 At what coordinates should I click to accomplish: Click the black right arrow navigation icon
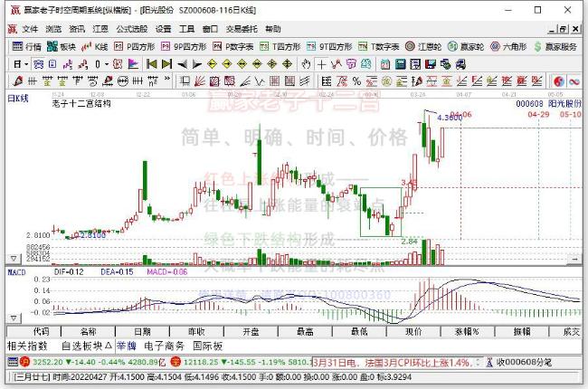(x=197, y=64)
